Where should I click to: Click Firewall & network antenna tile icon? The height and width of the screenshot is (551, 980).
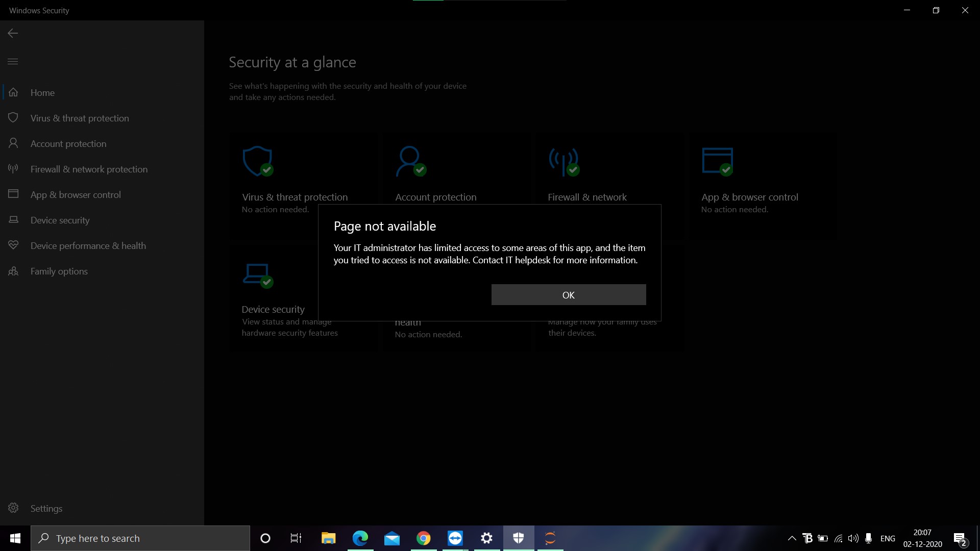click(564, 162)
